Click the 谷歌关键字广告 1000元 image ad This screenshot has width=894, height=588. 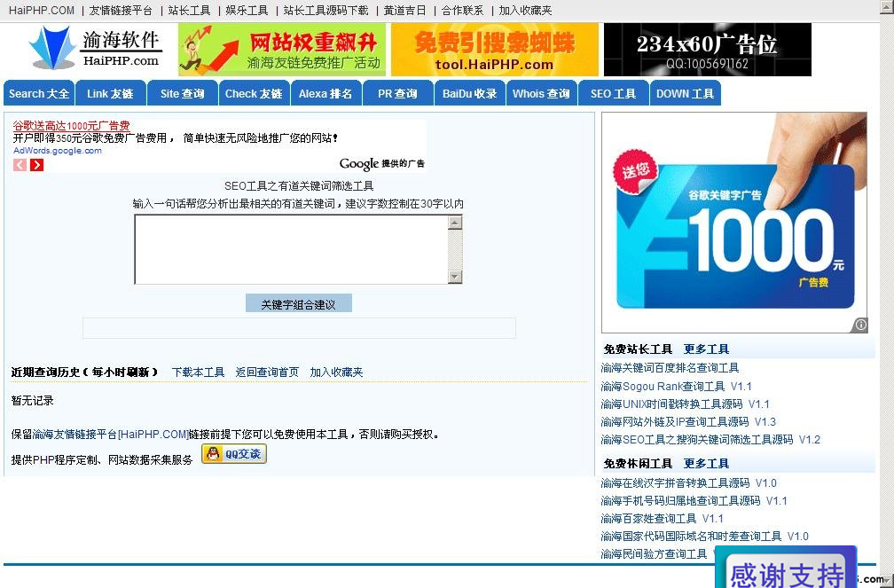[734, 223]
